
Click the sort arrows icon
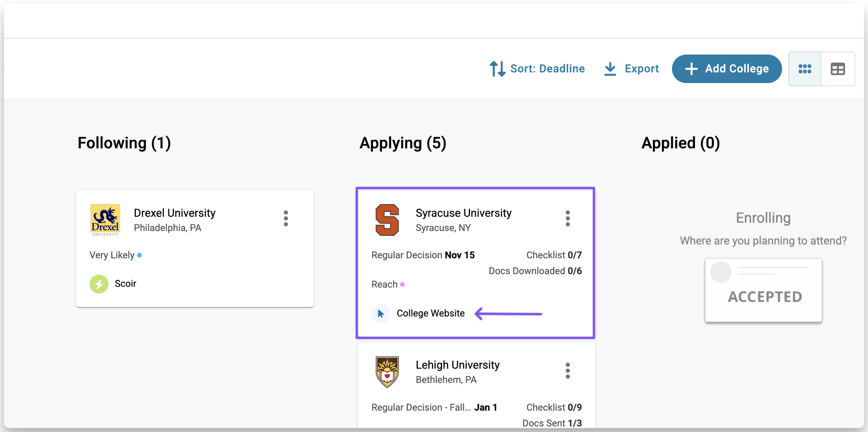[497, 69]
